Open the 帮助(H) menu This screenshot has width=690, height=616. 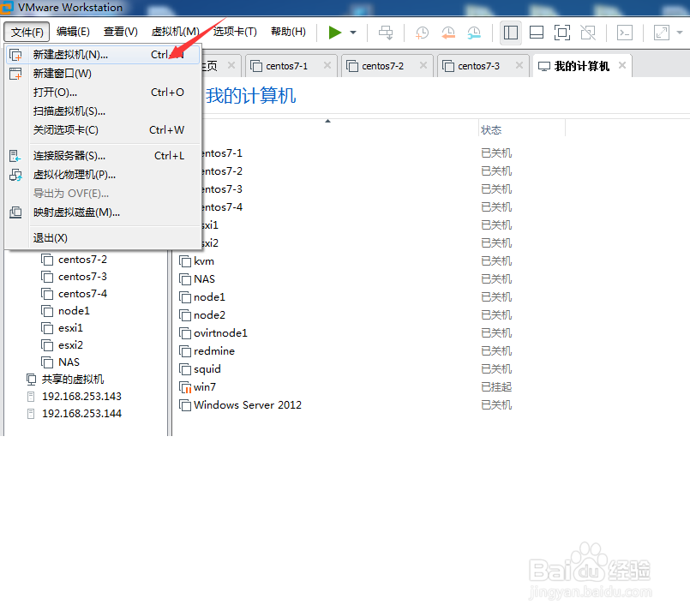[288, 32]
